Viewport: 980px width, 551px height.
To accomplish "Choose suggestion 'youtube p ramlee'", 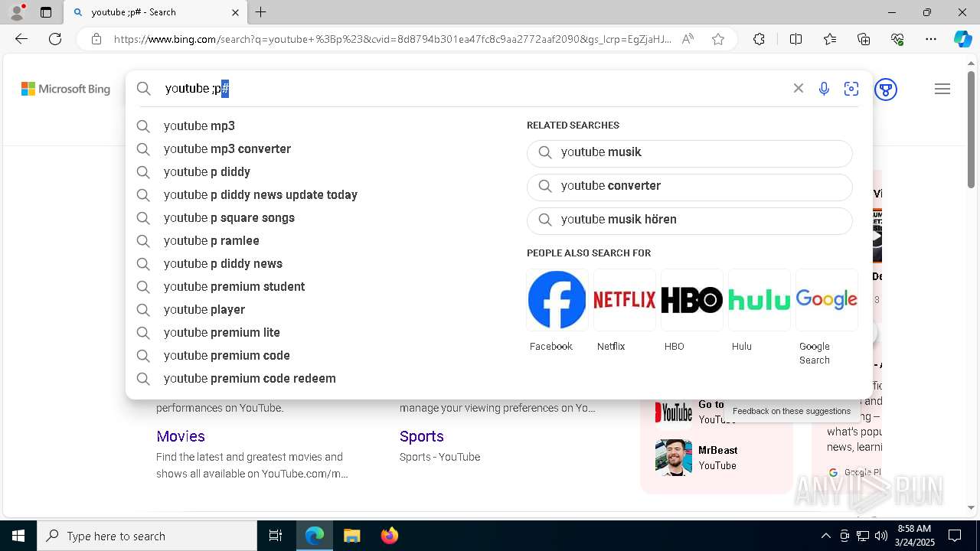I will tap(211, 240).
